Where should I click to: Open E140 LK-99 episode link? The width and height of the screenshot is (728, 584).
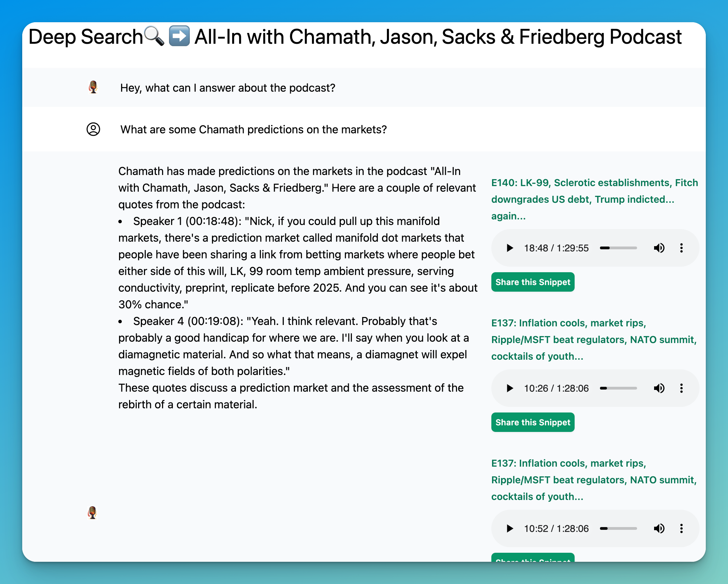(594, 199)
